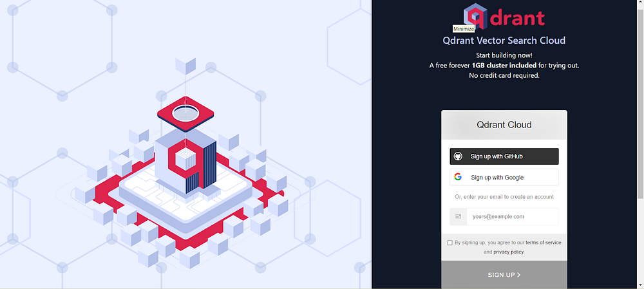644x289 pixels.
Task: Sign up with Google
Action: click(x=504, y=177)
